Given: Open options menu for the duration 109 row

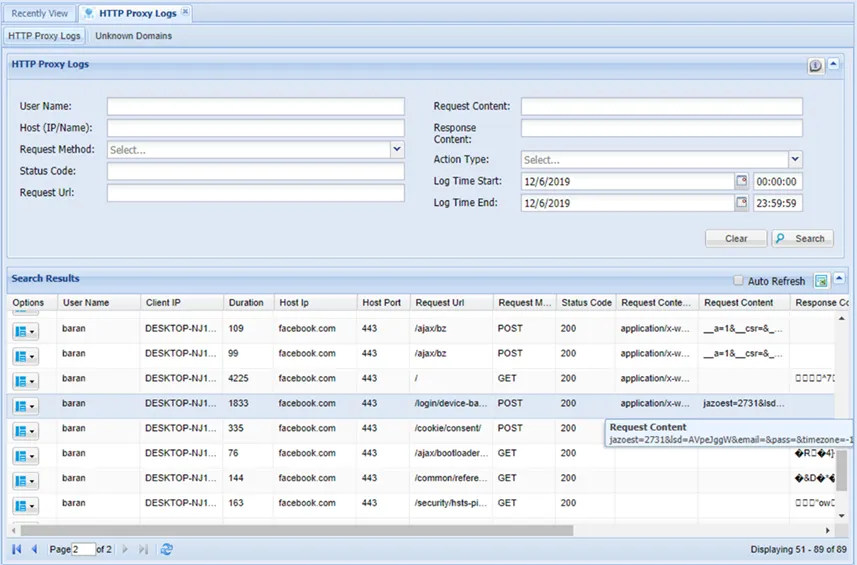Looking at the screenshot, I should pyautogui.click(x=25, y=332).
